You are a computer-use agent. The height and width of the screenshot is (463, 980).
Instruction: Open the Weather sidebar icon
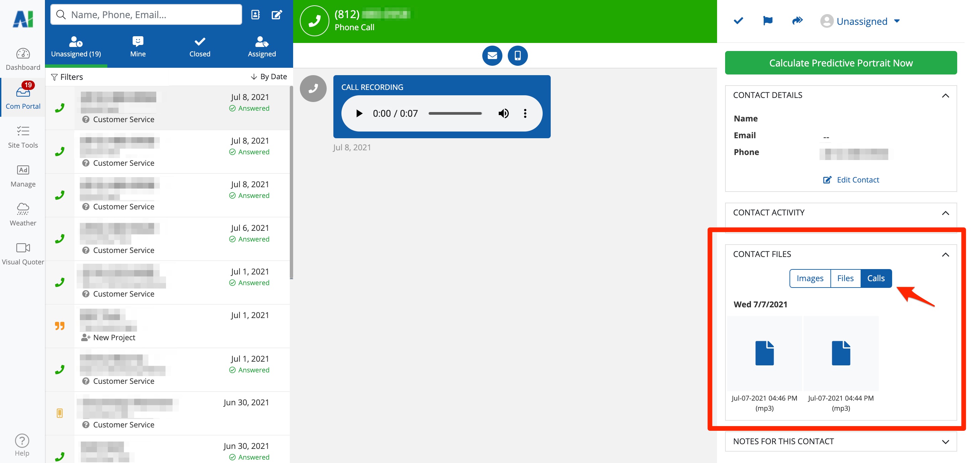[23, 215]
